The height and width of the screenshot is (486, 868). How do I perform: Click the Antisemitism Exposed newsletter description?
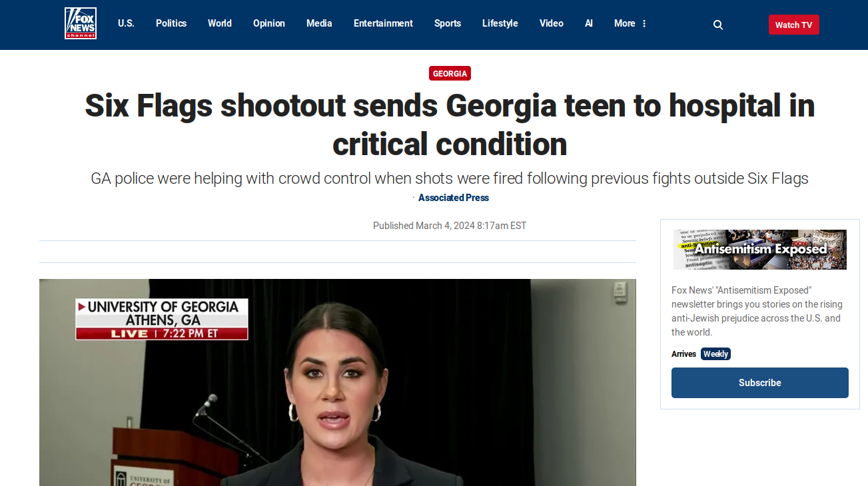[x=757, y=311]
